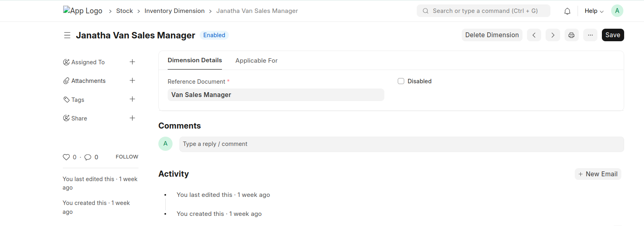The width and height of the screenshot is (644, 226).
Task: Add an assignee with plus icon
Action: pyautogui.click(x=132, y=62)
